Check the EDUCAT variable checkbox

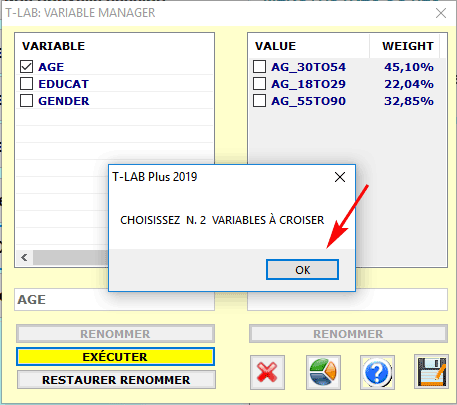click(x=26, y=84)
